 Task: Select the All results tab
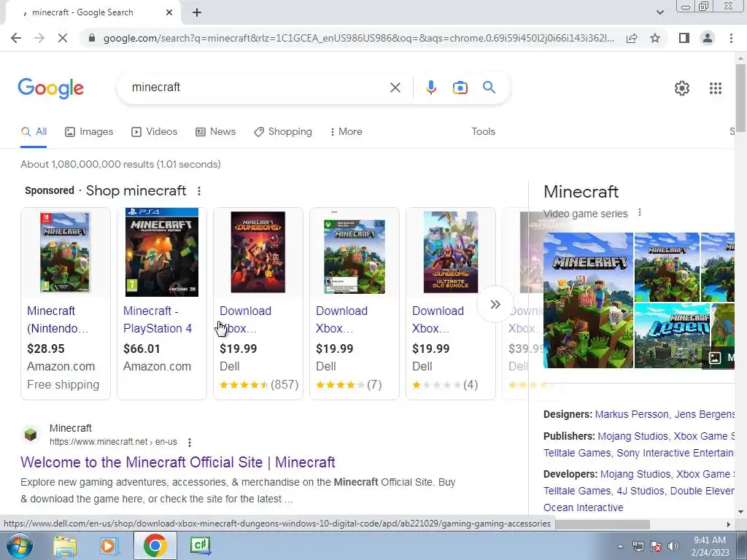[x=34, y=131]
